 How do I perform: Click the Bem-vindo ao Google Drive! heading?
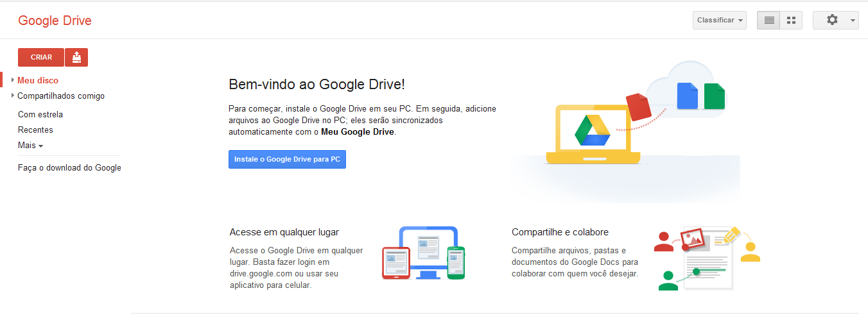pyautogui.click(x=317, y=84)
